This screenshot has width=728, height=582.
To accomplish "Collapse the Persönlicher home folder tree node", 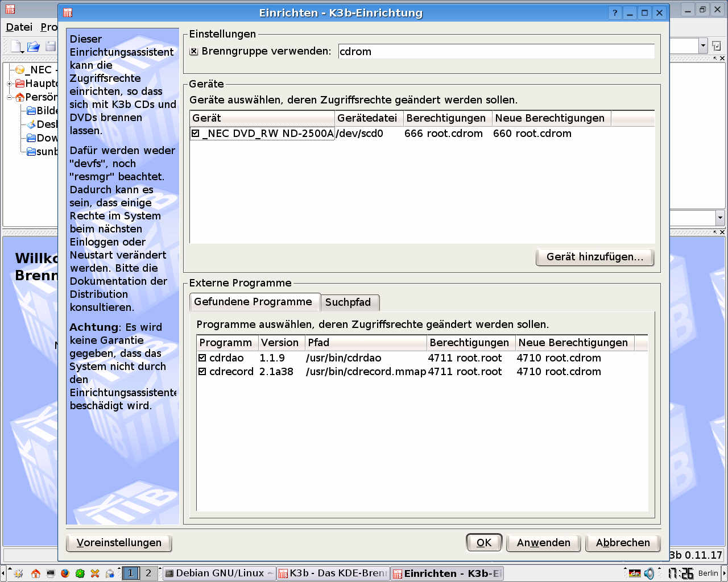I will coord(10,97).
